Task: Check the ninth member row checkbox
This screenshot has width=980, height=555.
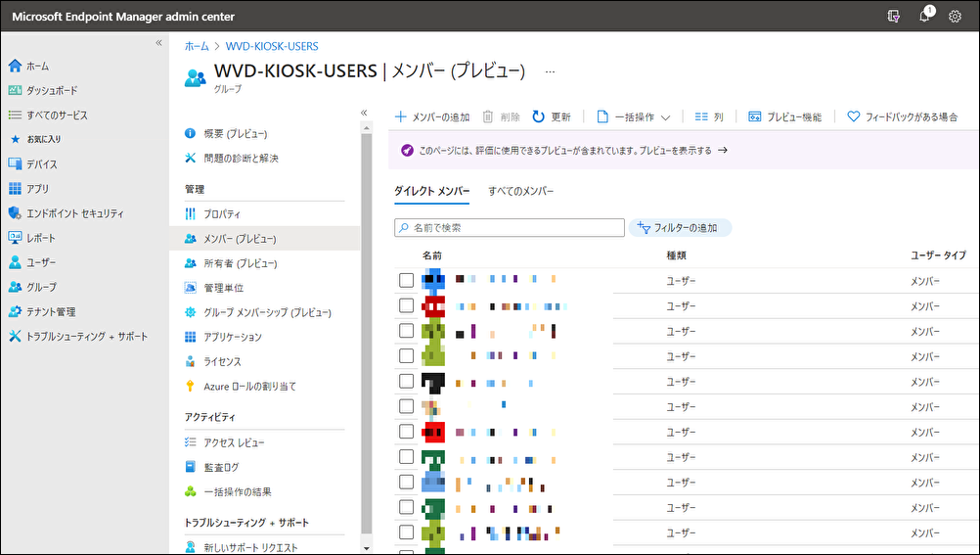Action: pos(406,482)
